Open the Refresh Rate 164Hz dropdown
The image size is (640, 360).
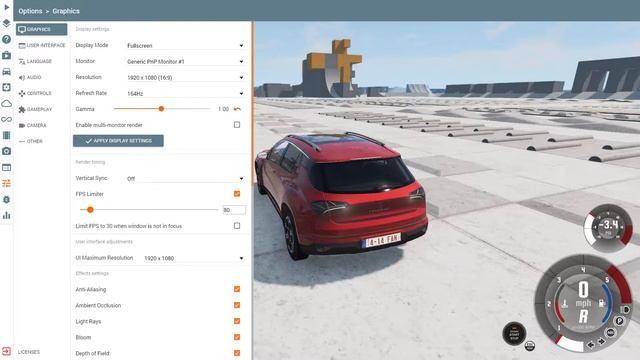click(x=185, y=93)
